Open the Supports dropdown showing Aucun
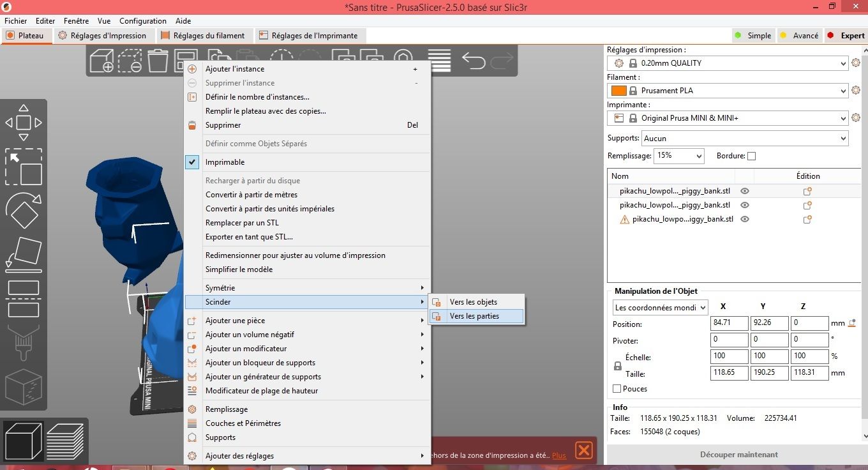The height and width of the screenshot is (470, 868). pyautogui.click(x=745, y=139)
